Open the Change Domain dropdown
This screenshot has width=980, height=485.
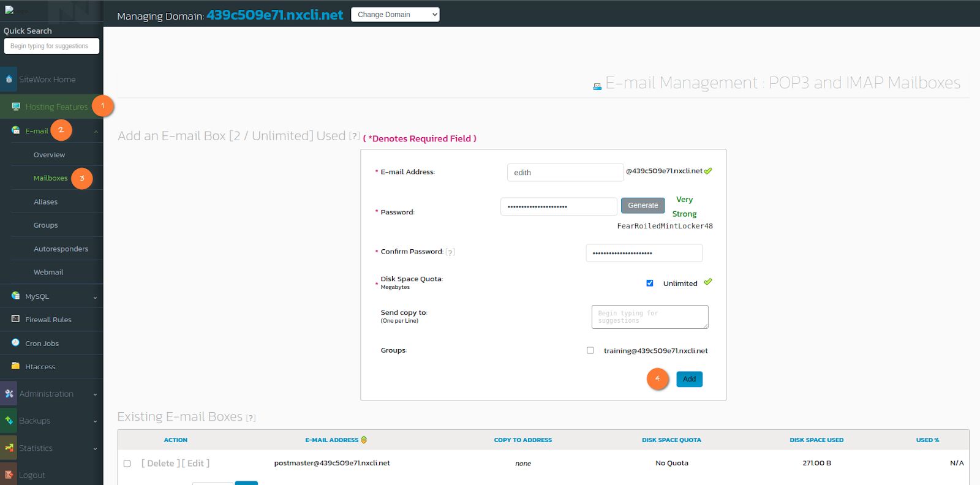[x=395, y=15]
